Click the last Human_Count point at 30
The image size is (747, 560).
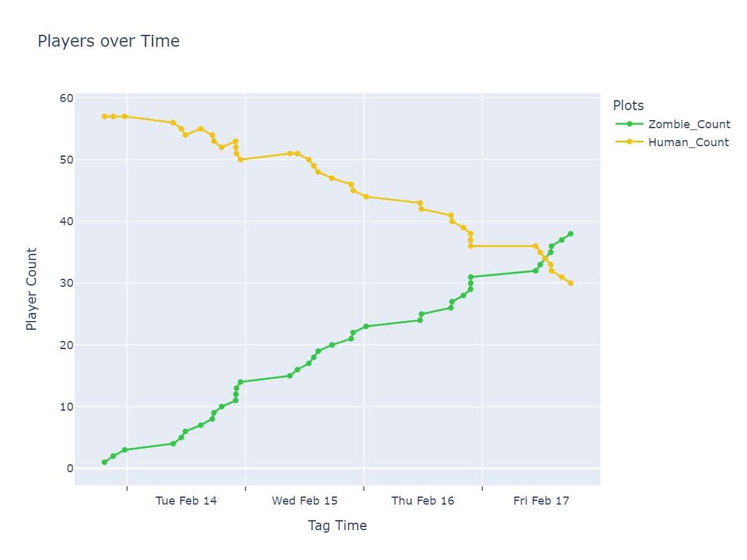click(x=570, y=283)
